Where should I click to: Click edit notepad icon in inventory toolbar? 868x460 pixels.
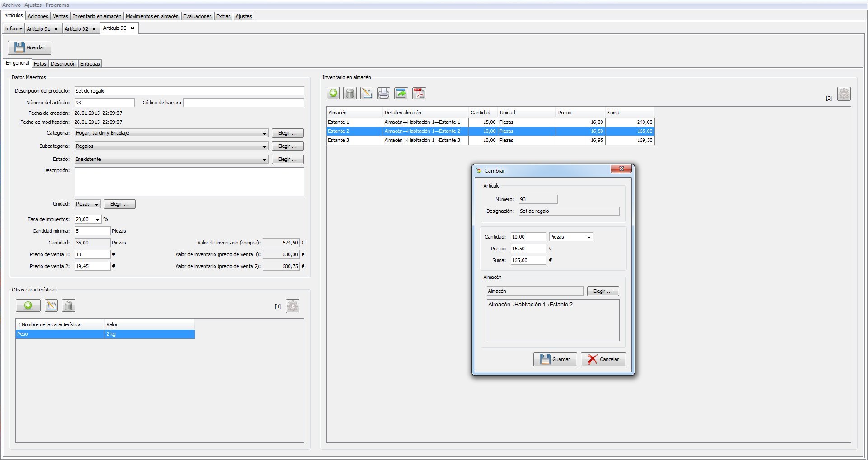click(x=367, y=94)
